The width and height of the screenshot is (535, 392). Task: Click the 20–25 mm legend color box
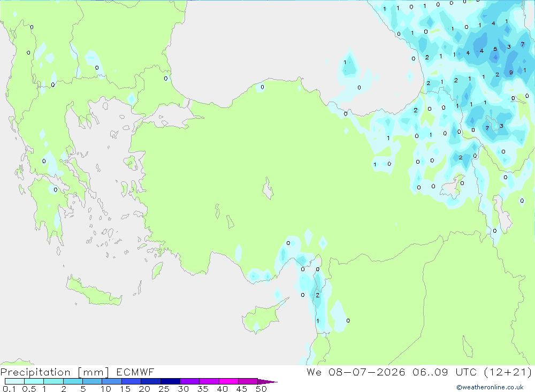point(151,381)
